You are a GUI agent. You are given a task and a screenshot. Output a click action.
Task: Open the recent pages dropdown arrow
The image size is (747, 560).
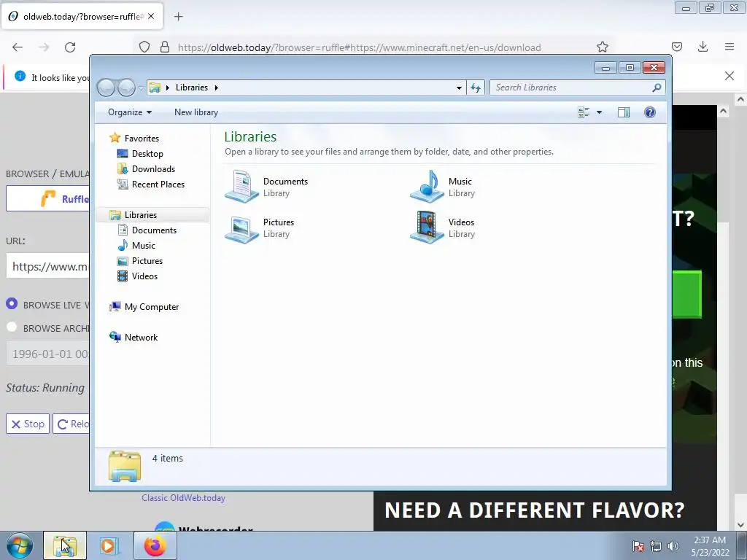pyautogui.click(x=141, y=88)
